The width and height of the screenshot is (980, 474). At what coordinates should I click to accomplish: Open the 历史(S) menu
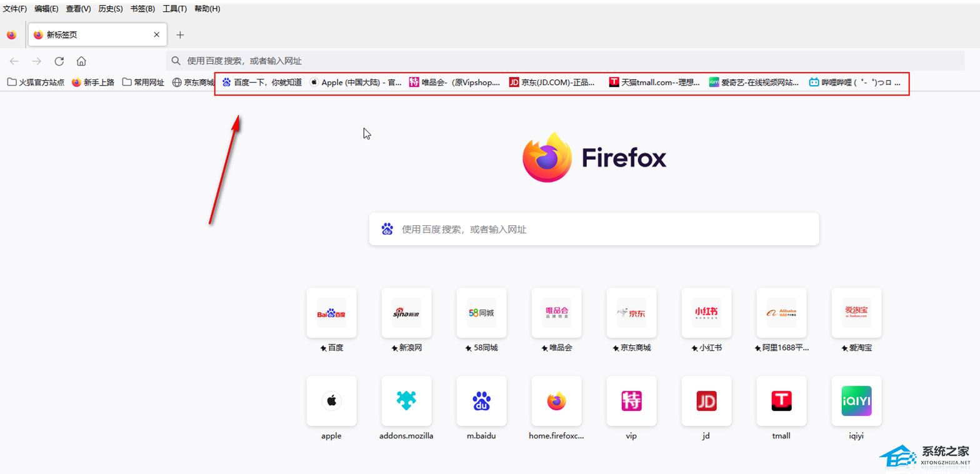coord(111,9)
